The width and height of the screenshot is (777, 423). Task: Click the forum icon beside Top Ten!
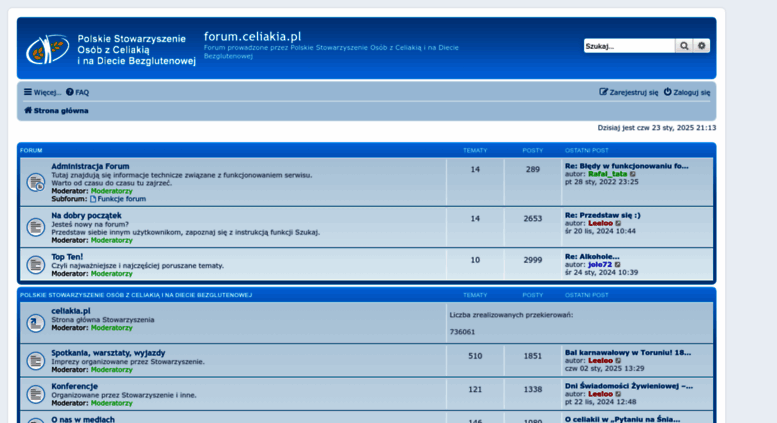click(36, 264)
